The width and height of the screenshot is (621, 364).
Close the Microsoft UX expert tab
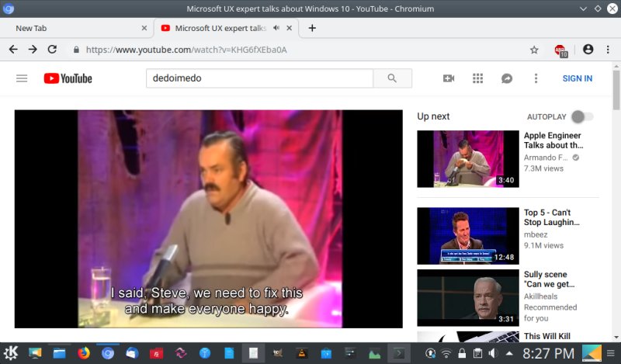tap(289, 28)
